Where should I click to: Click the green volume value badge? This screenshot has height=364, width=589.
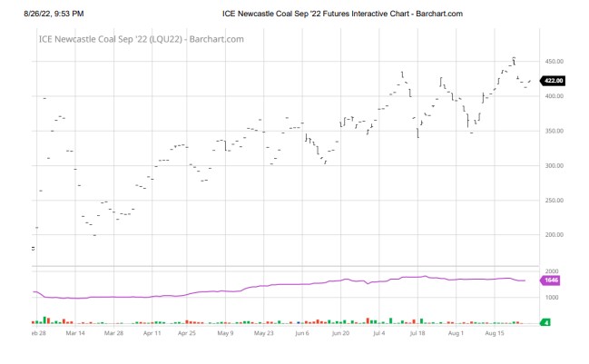[547, 322]
